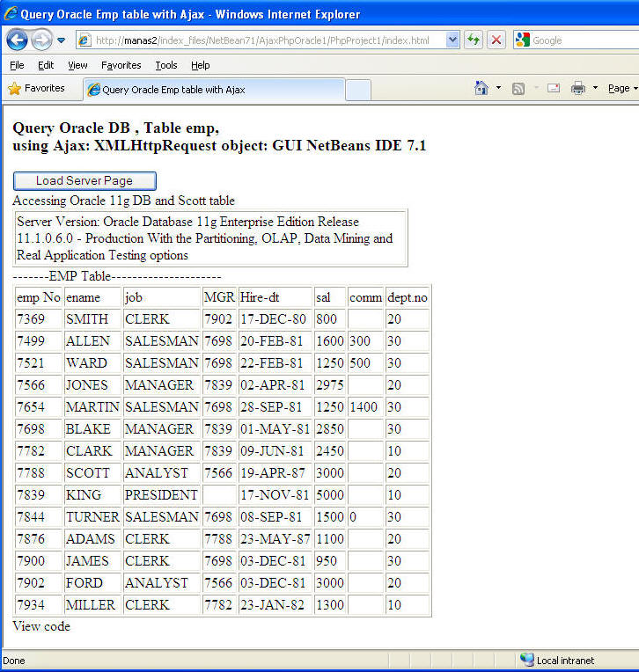
Task: Click the 5000 salary cell
Action: pyautogui.click(x=330, y=495)
